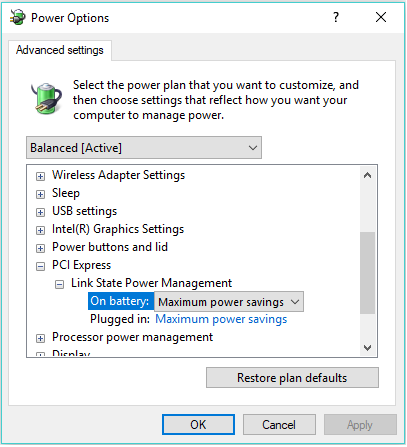The width and height of the screenshot is (407, 447).
Task: Click Plugged in Maximum power savings link
Action: [221, 319]
